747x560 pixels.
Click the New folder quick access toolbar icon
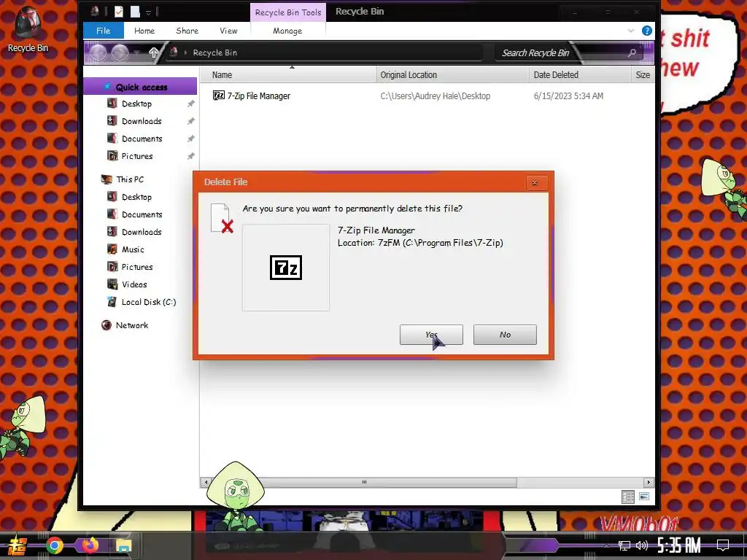tap(135, 12)
